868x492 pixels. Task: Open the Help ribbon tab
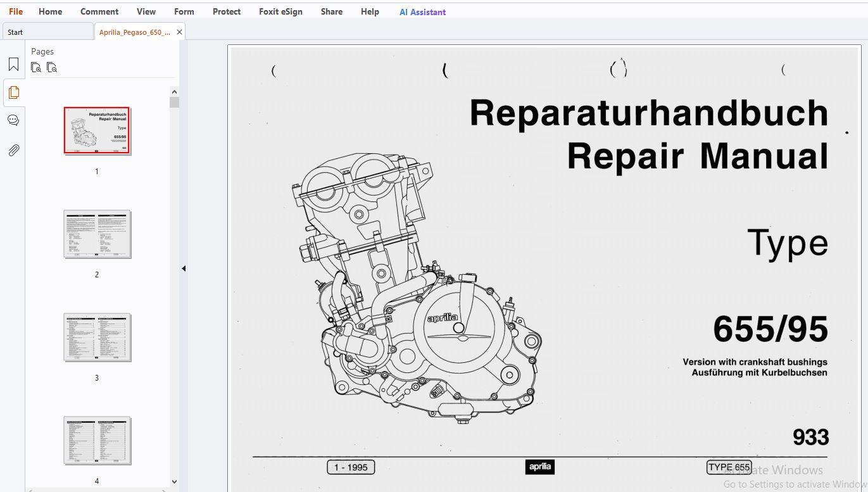[370, 11]
